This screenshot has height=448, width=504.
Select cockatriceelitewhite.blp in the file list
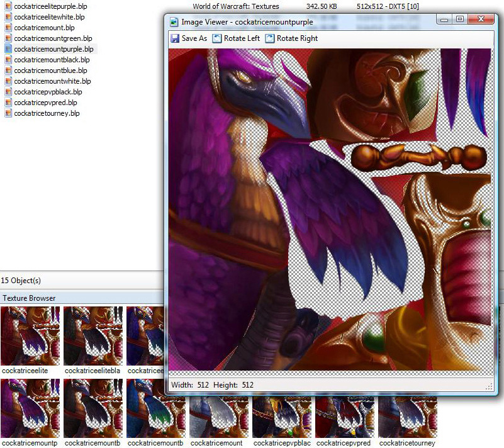click(49, 17)
